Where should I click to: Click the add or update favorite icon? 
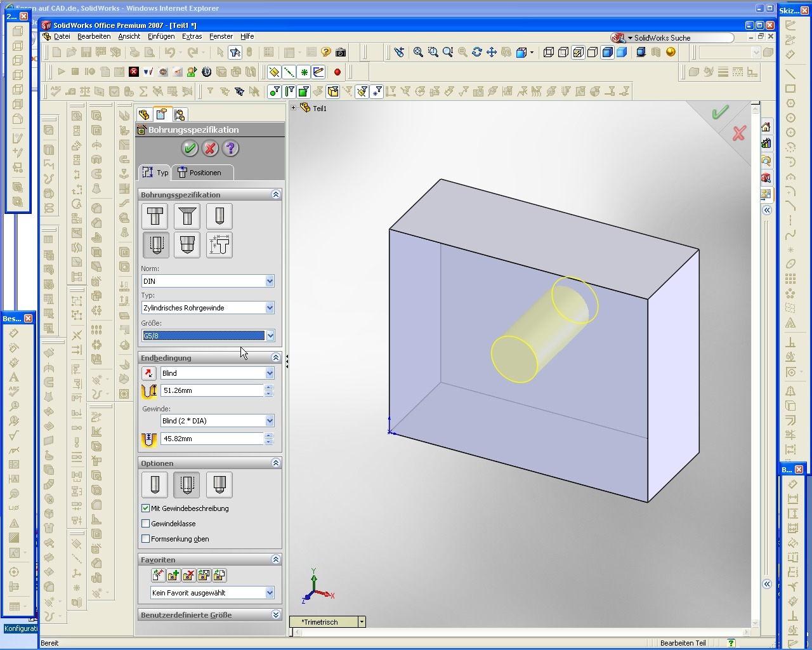click(173, 575)
